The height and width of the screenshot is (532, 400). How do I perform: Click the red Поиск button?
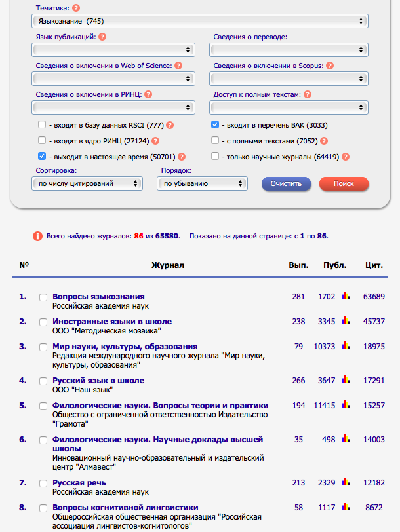[x=344, y=183]
